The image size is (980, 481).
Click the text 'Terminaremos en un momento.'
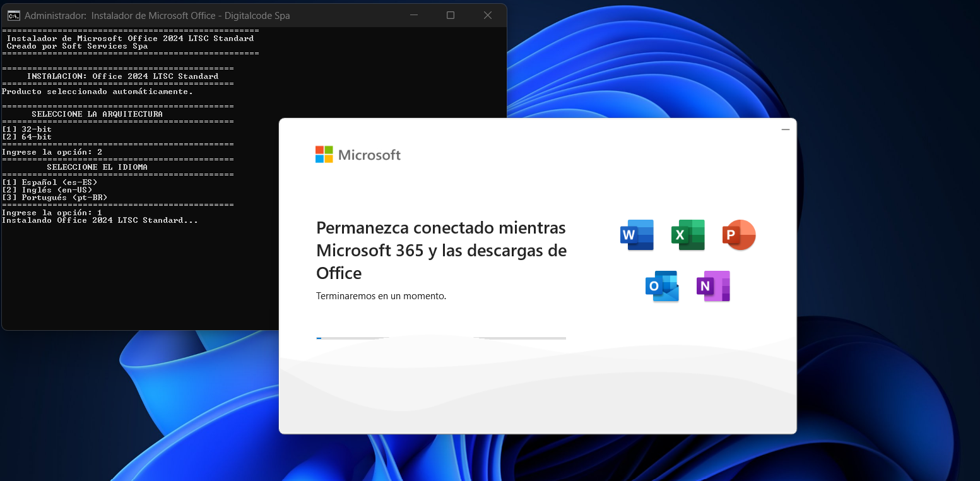click(381, 295)
